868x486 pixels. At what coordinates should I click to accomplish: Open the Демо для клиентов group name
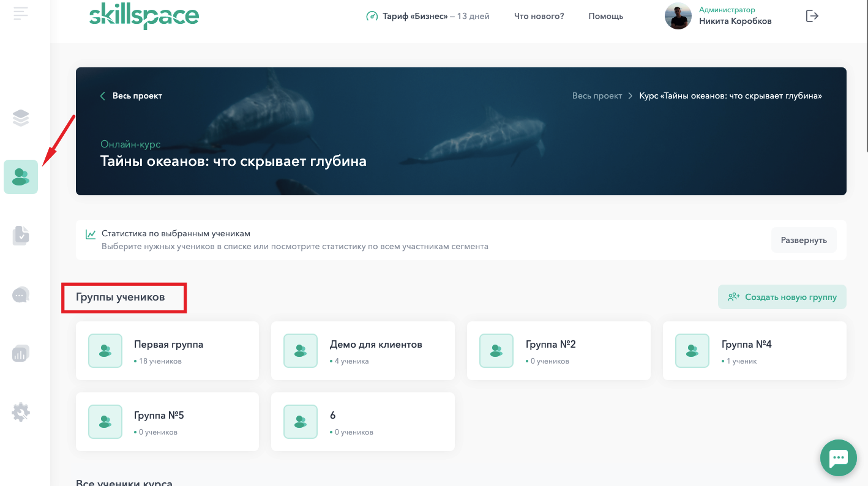[376, 344]
